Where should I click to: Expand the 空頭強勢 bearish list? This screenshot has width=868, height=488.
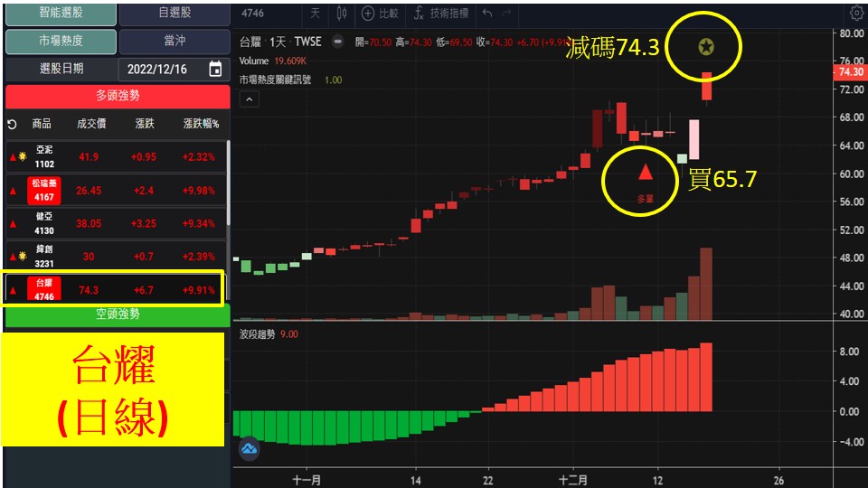pyautogui.click(x=118, y=314)
